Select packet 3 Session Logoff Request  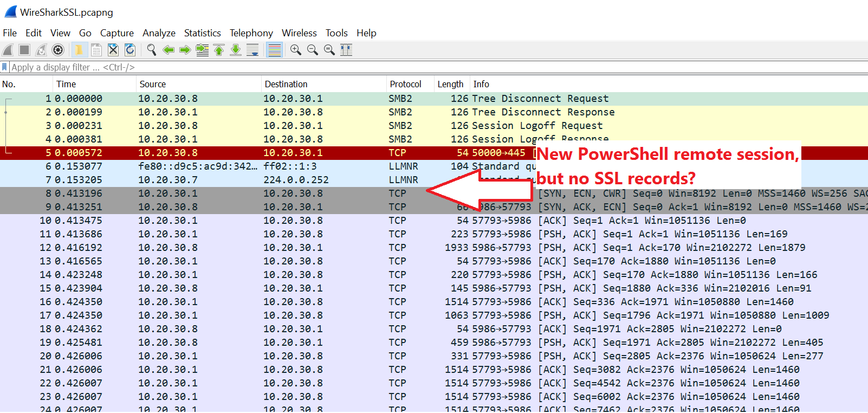[434, 126]
